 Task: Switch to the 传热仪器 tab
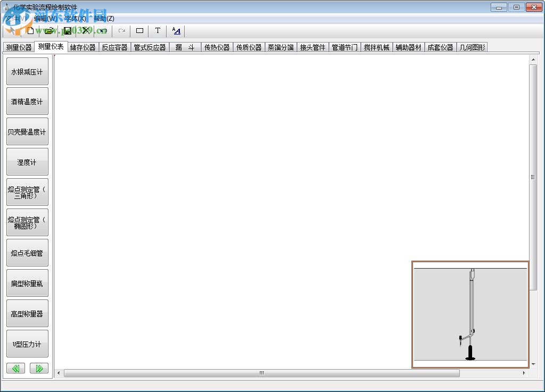click(x=217, y=47)
